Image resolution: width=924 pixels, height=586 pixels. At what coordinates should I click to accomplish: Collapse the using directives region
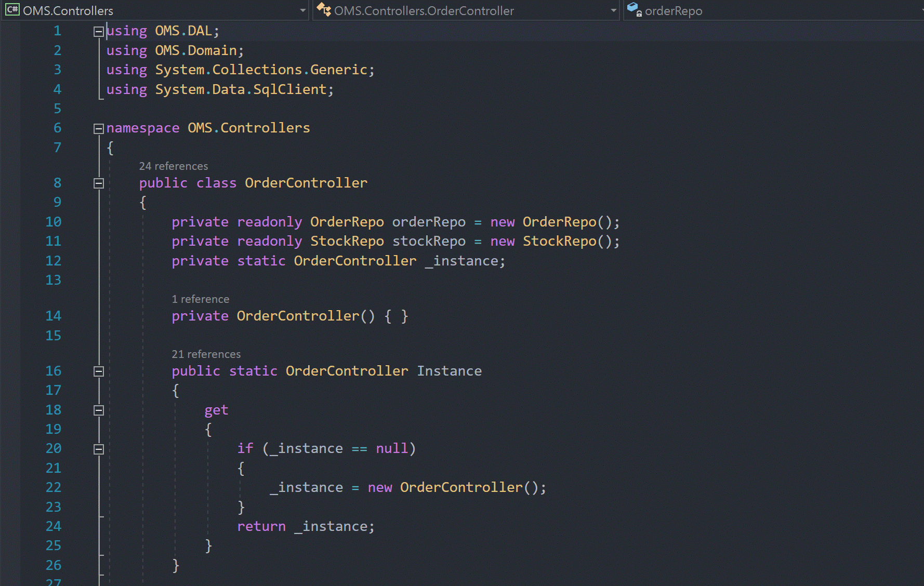(98, 31)
